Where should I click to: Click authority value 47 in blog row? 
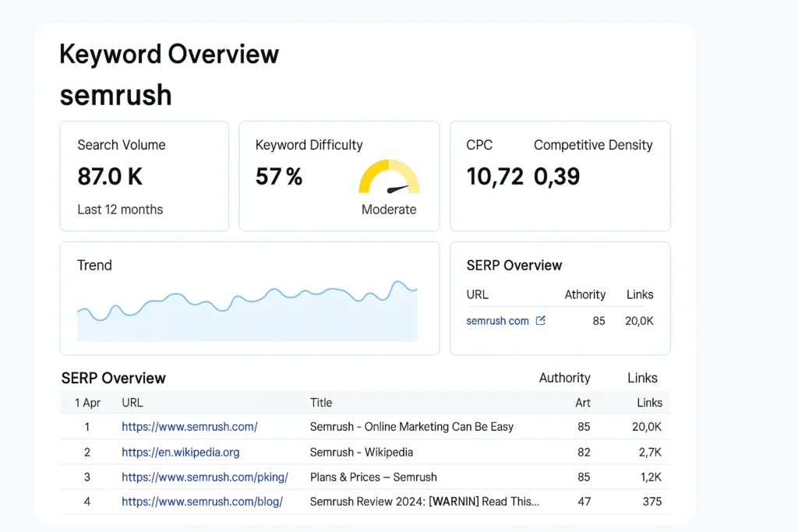(584, 502)
